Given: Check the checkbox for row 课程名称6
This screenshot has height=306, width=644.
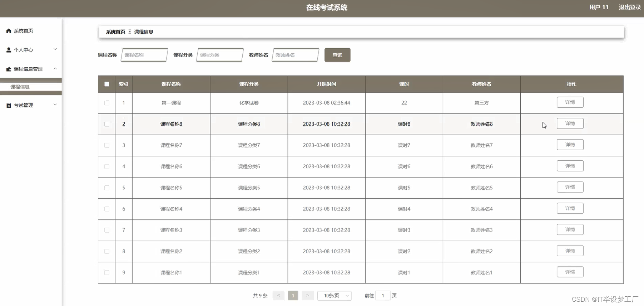Looking at the screenshot, I should pyautogui.click(x=107, y=166).
